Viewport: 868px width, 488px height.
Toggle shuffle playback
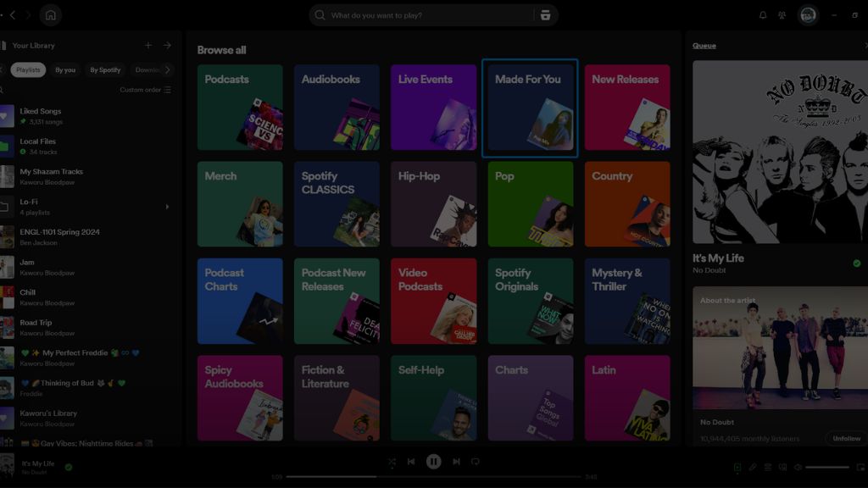pos(392,462)
